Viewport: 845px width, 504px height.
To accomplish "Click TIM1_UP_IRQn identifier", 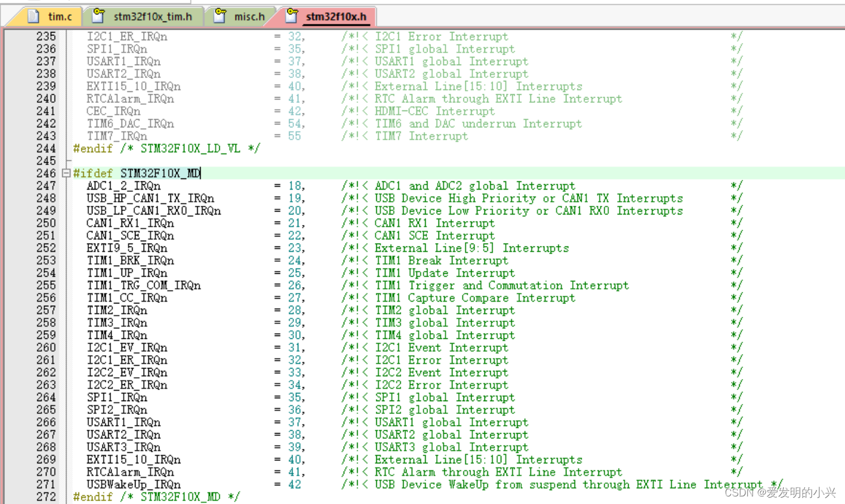I will point(127,273).
